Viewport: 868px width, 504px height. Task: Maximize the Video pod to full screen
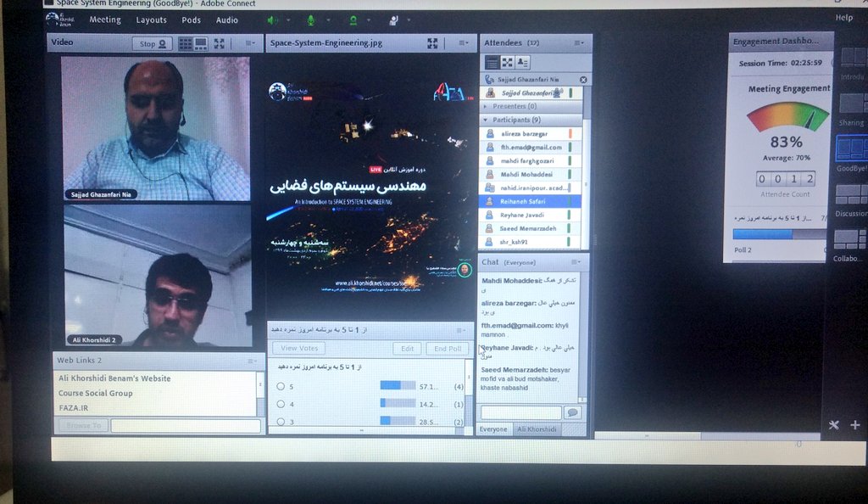[220, 44]
